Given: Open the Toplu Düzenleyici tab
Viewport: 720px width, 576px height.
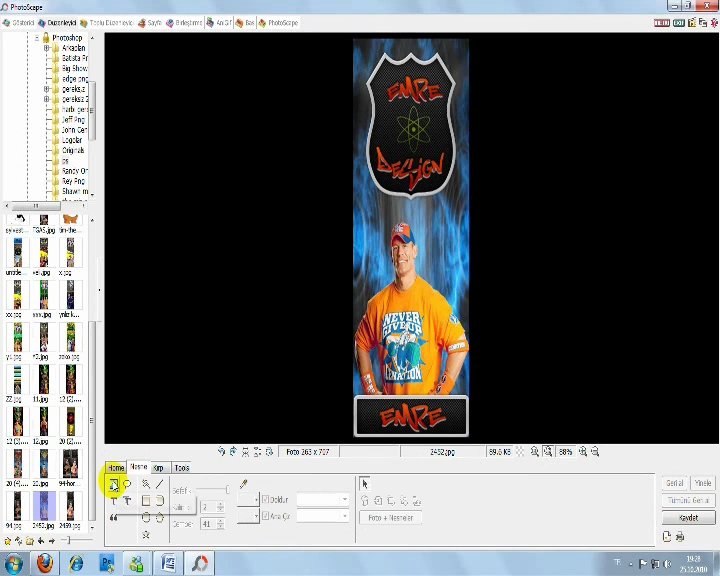Looking at the screenshot, I should click(107, 23).
